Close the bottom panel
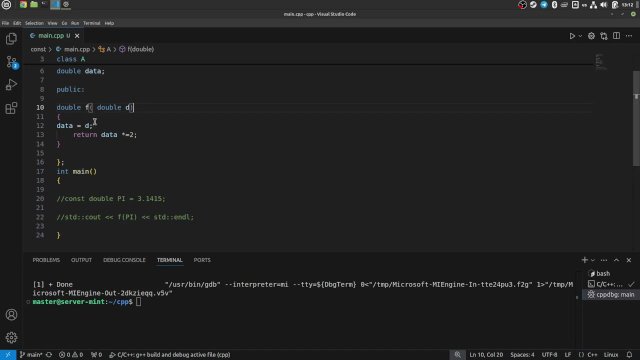 click(629, 260)
